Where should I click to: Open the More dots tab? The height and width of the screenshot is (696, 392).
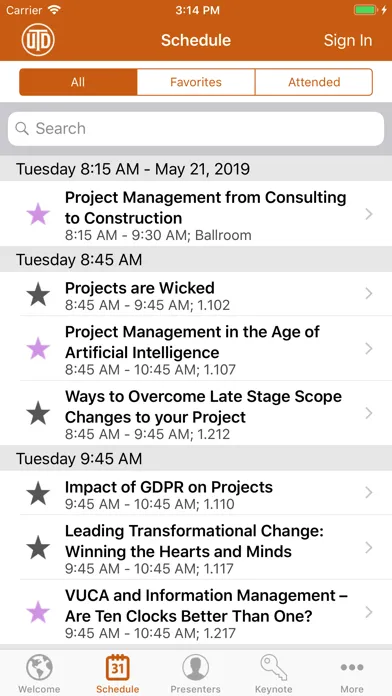[352, 673]
